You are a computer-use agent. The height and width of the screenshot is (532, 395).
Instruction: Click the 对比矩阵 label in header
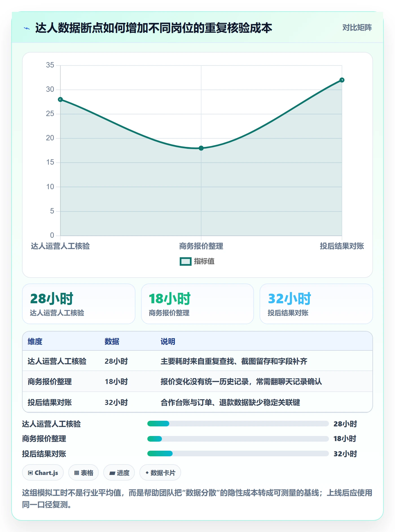(x=357, y=28)
